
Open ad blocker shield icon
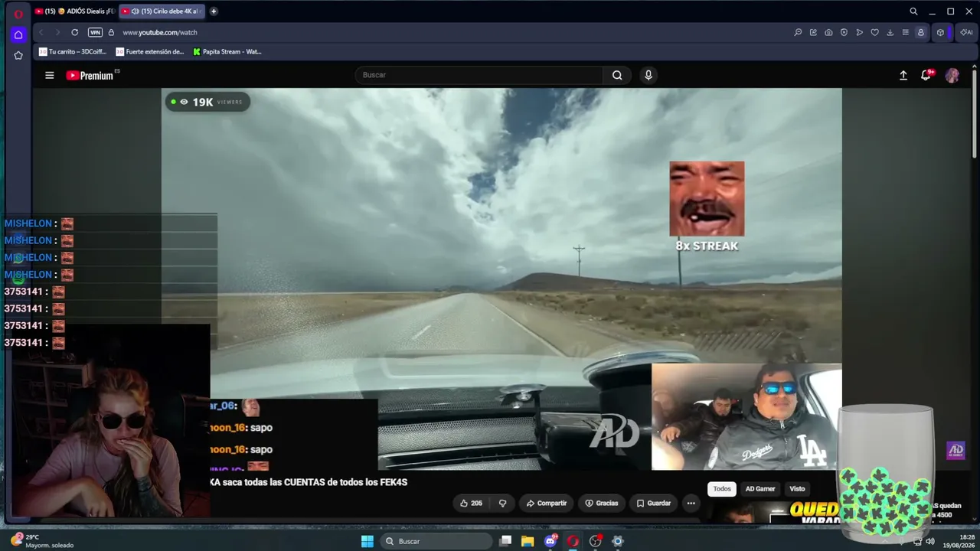pos(844,32)
